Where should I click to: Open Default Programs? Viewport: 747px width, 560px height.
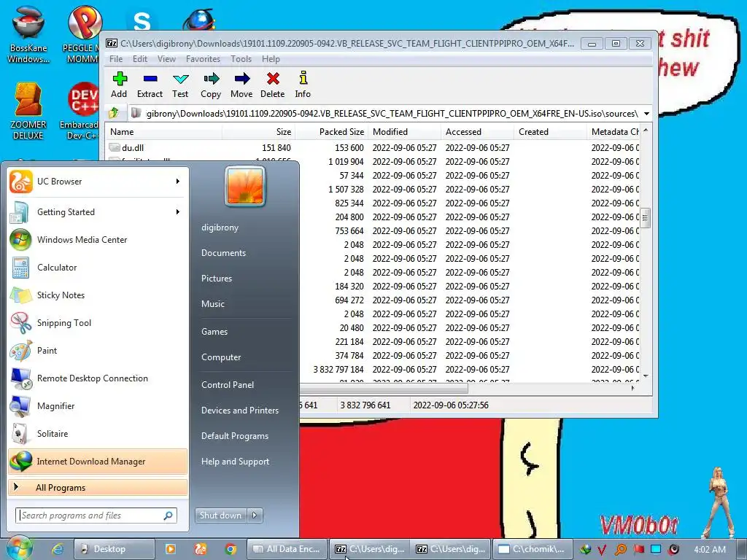[x=234, y=436]
